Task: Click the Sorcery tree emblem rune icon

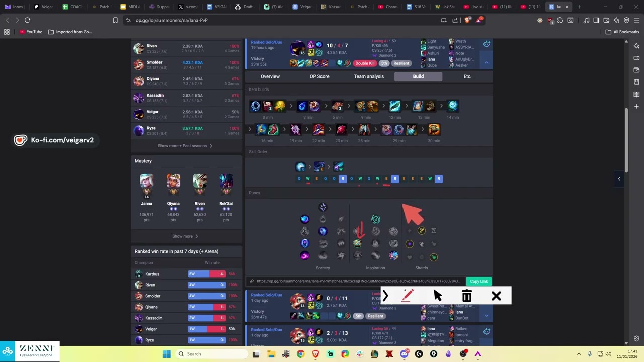Action: point(323,207)
